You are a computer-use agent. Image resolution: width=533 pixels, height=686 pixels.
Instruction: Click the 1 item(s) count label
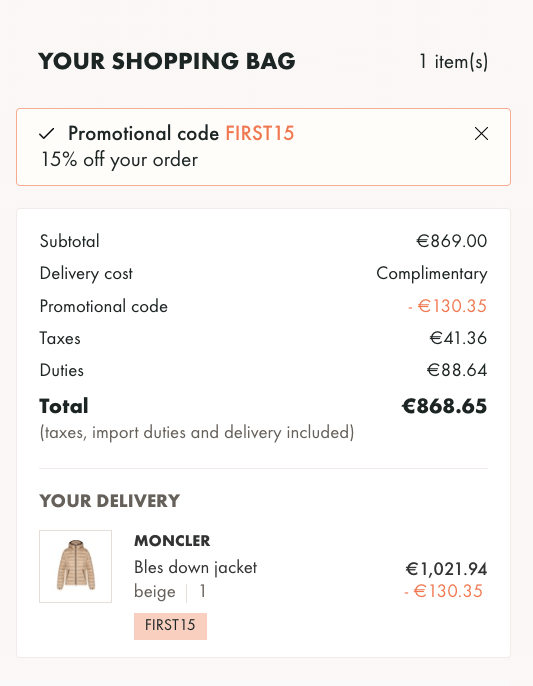coord(453,62)
